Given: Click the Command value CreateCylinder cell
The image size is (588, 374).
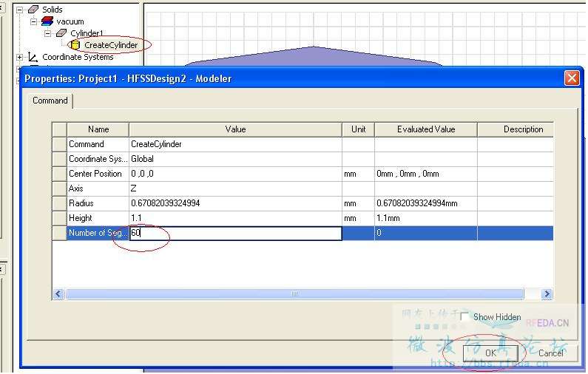Looking at the screenshot, I should point(235,144).
